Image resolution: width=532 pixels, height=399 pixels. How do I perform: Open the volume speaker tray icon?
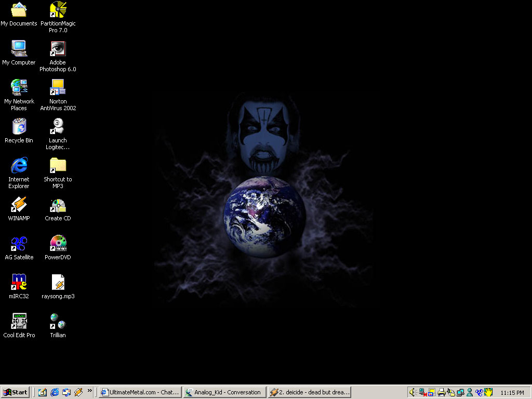[413, 392]
